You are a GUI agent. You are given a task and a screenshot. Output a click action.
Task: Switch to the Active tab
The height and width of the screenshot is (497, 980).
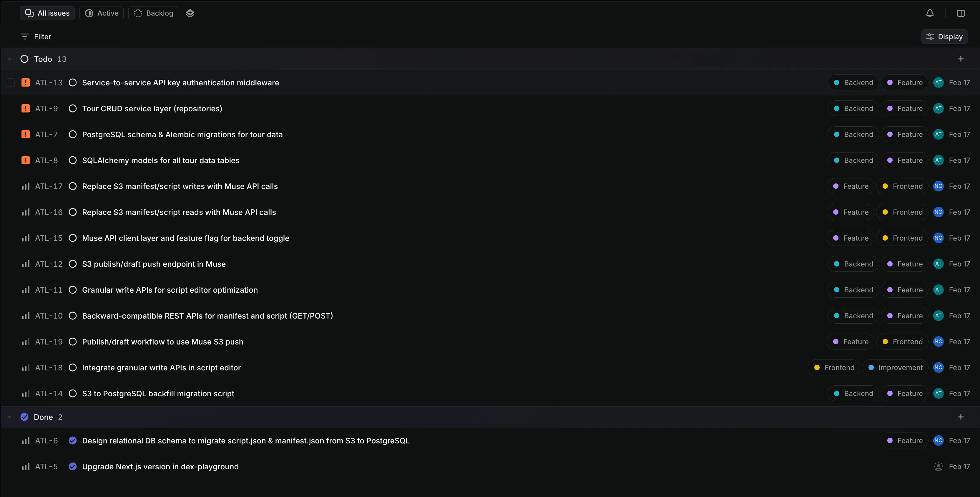[x=102, y=13]
